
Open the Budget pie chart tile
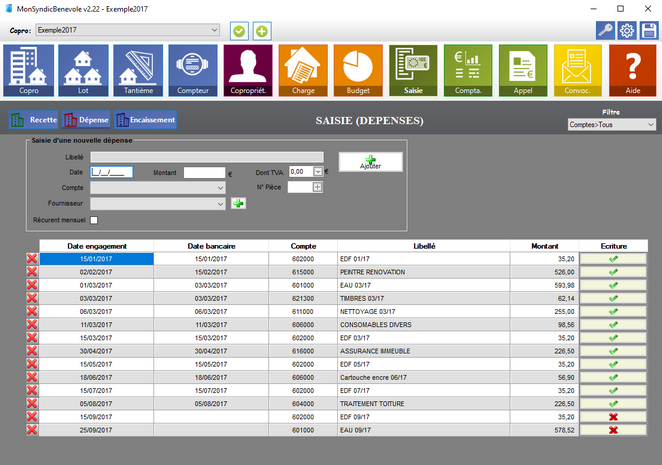point(357,72)
